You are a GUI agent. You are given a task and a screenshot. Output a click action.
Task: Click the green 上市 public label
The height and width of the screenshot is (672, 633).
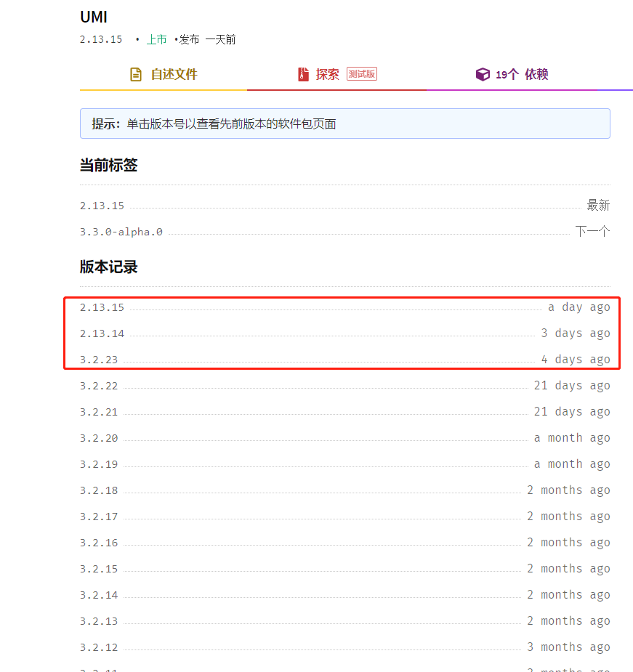(x=156, y=39)
